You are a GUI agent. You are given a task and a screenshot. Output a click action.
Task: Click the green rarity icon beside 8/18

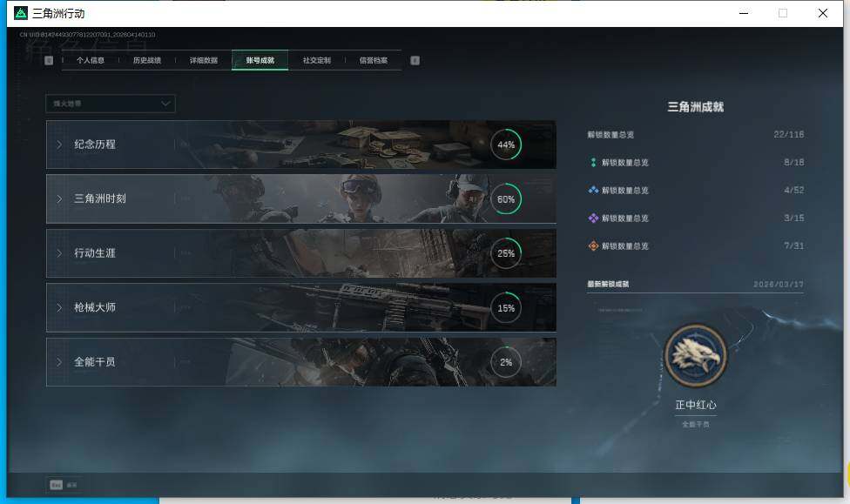(593, 163)
